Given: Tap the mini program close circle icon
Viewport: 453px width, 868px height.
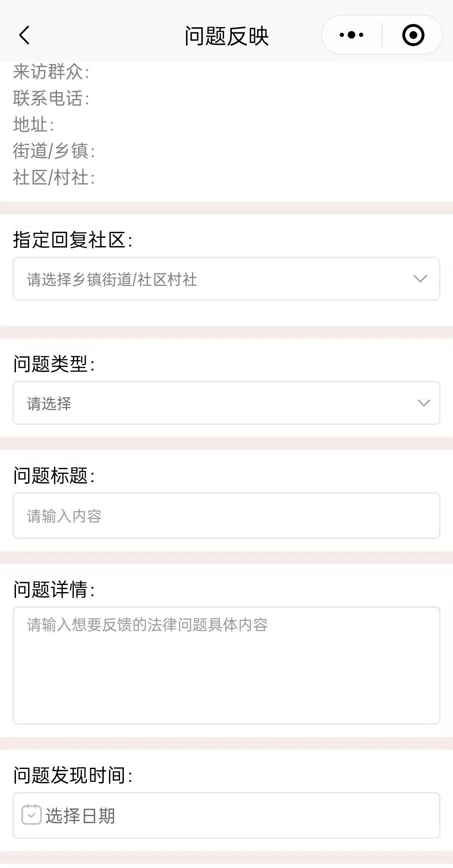Looking at the screenshot, I should point(413,35).
